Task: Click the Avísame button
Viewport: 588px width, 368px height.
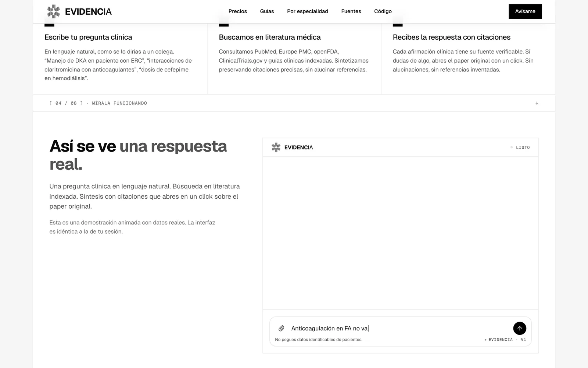Action: pyautogui.click(x=525, y=11)
